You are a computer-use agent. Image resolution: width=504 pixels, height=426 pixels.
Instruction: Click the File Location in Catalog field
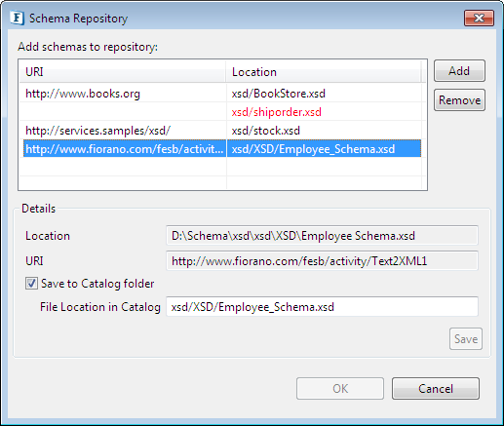click(322, 306)
